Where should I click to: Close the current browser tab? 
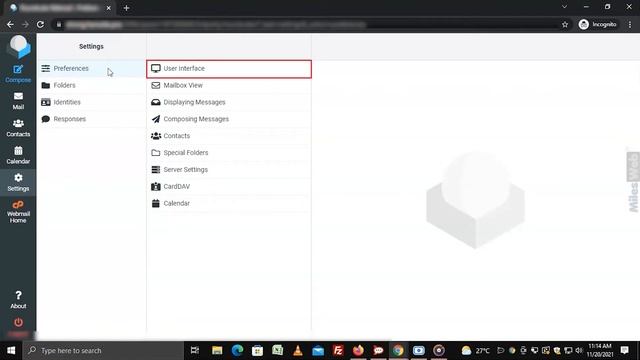click(109, 8)
